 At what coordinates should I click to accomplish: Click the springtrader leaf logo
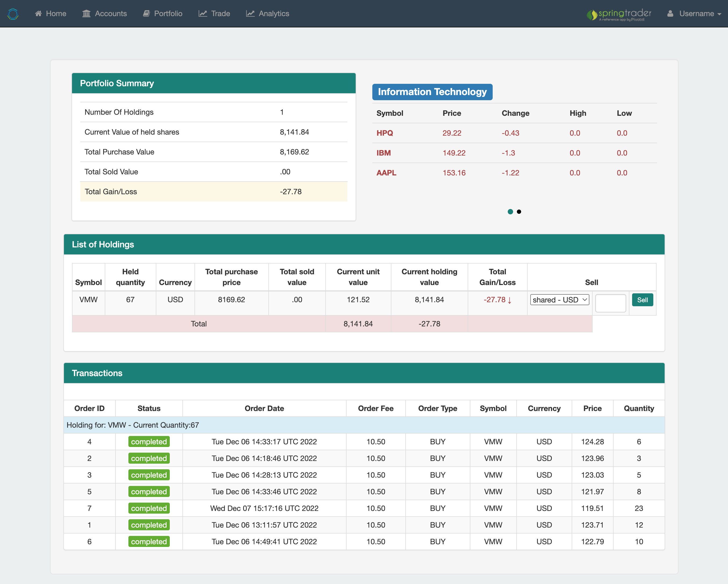[592, 15]
